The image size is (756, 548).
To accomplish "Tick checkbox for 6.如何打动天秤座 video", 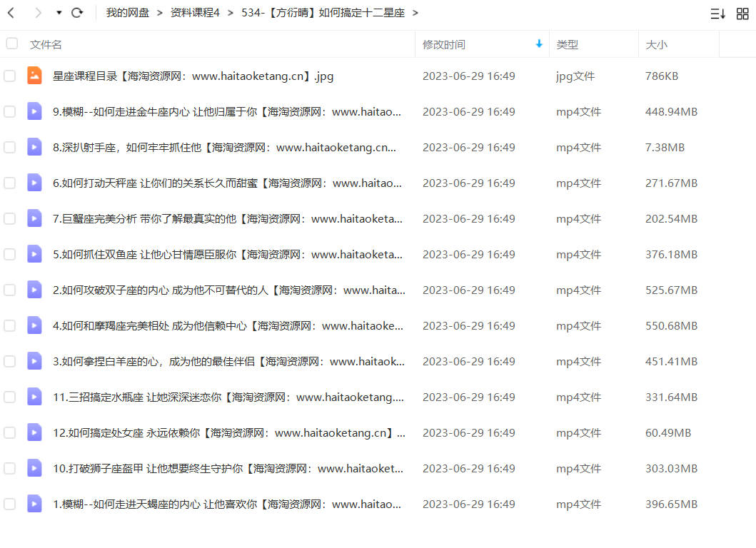I will point(10,183).
